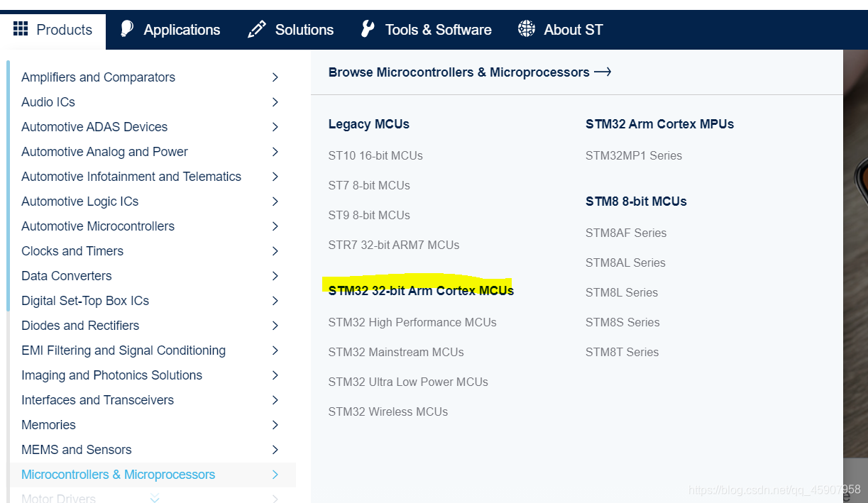The width and height of the screenshot is (868, 503).
Task: Open the STM8S Series link
Action: [x=622, y=322]
